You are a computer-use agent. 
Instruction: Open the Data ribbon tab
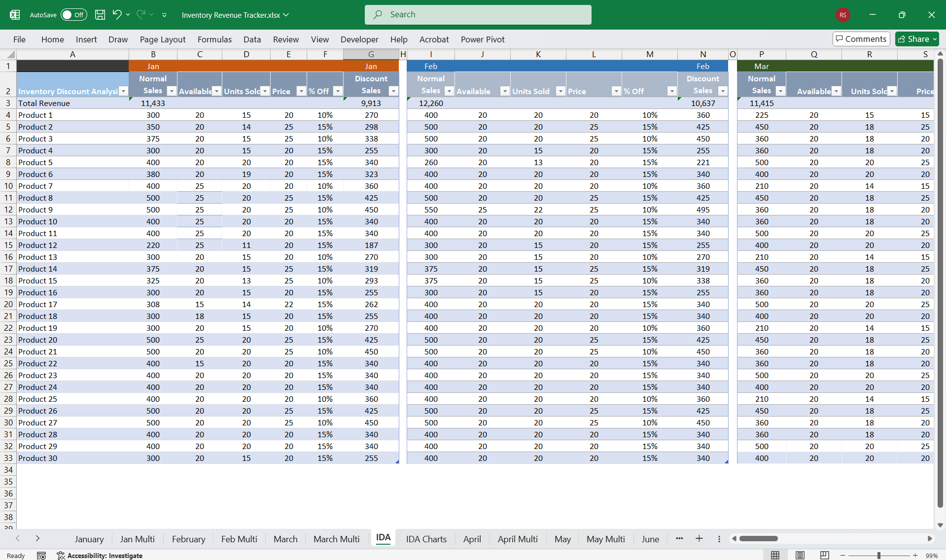252,39
